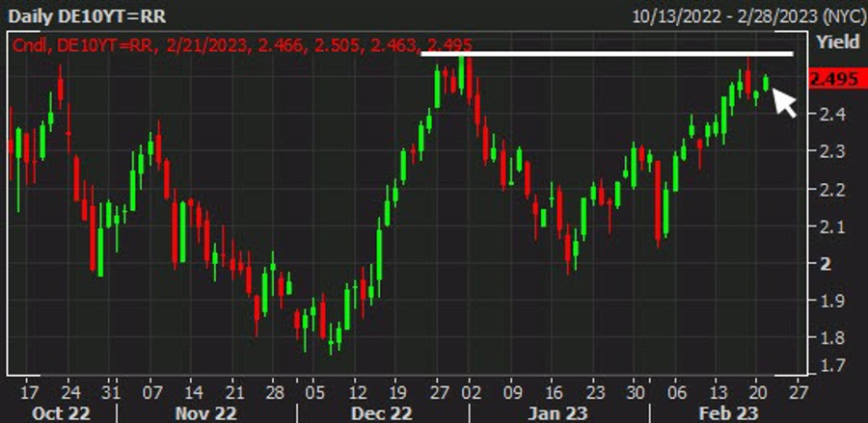868x423 pixels.
Task: Click the 2.1 yield axis label
Action: pyautogui.click(x=832, y=226)
